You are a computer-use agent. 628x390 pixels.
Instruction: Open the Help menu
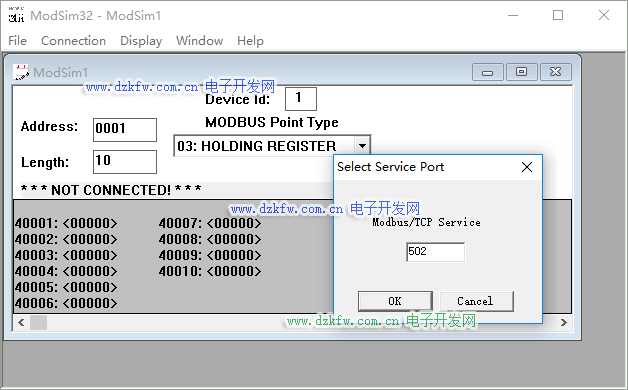click(250, 40)
